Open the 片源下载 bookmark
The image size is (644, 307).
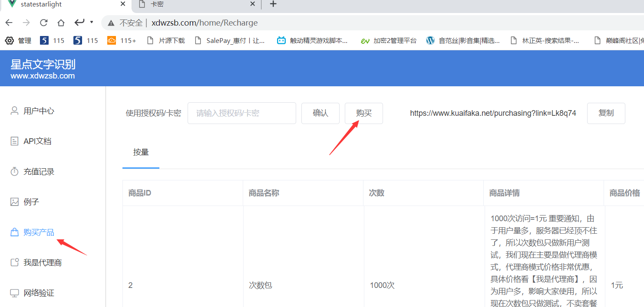166,40
